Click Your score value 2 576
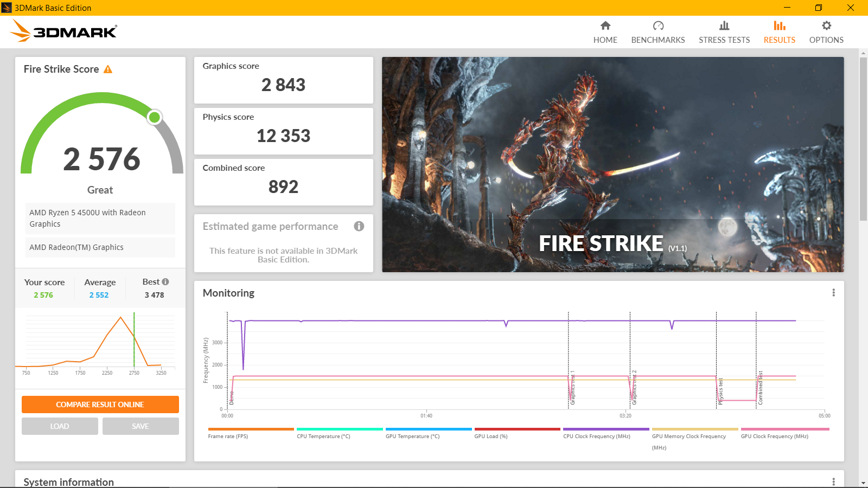The width and height of the screenshot is (868, 488). [43, 295]
